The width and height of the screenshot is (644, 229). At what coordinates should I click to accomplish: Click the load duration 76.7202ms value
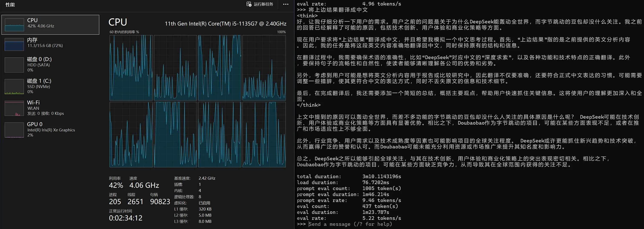tap(375, 182)
